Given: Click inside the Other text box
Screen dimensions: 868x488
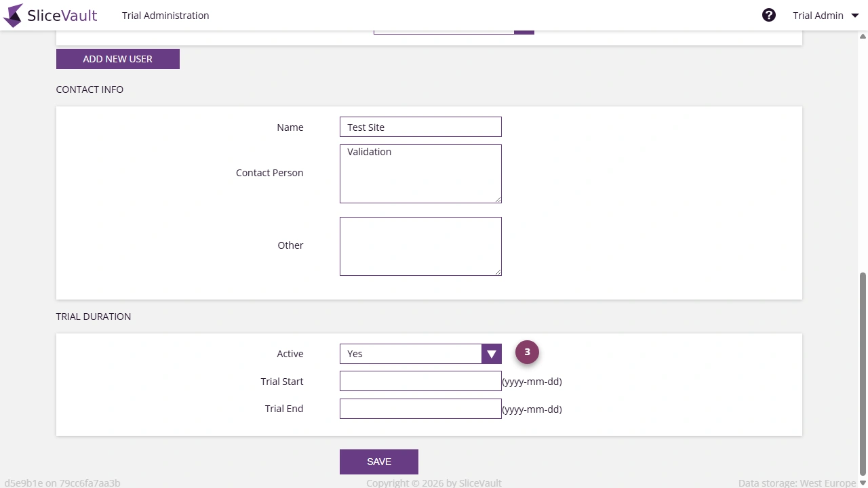Looking at the screenshot, I should coord(420,245).
